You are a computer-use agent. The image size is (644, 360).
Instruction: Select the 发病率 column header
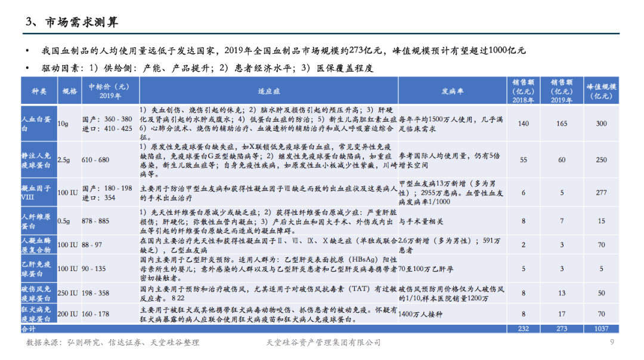pyautogui.click(x=452, y=91)
